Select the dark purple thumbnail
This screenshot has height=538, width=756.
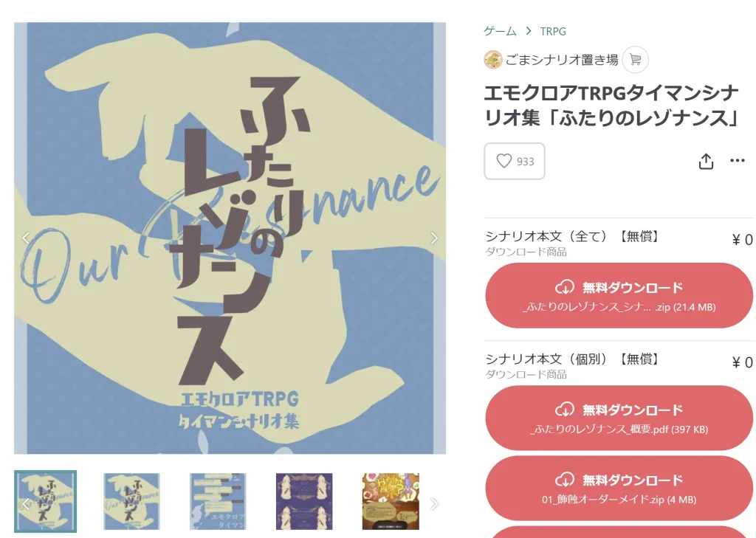click(304, 501)
